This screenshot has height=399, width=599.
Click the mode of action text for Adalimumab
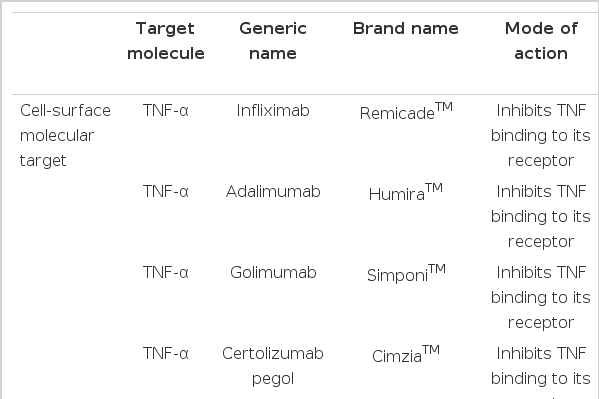[x=541, y=217]
